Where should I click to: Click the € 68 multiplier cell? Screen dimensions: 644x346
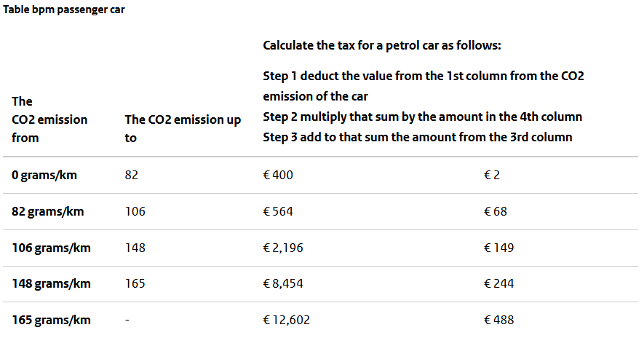click(496, 212)
